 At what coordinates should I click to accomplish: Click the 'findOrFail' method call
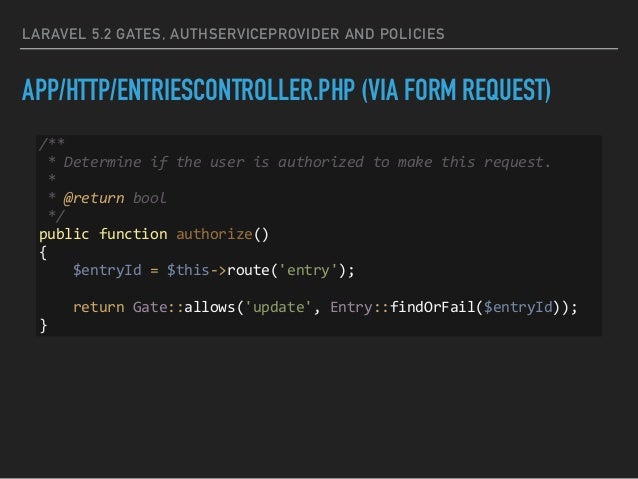click(433, 307)
